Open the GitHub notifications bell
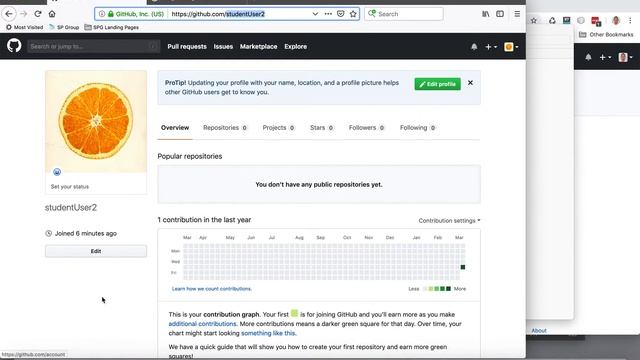The height and width of the screenshot is (360, 640). 474,47
